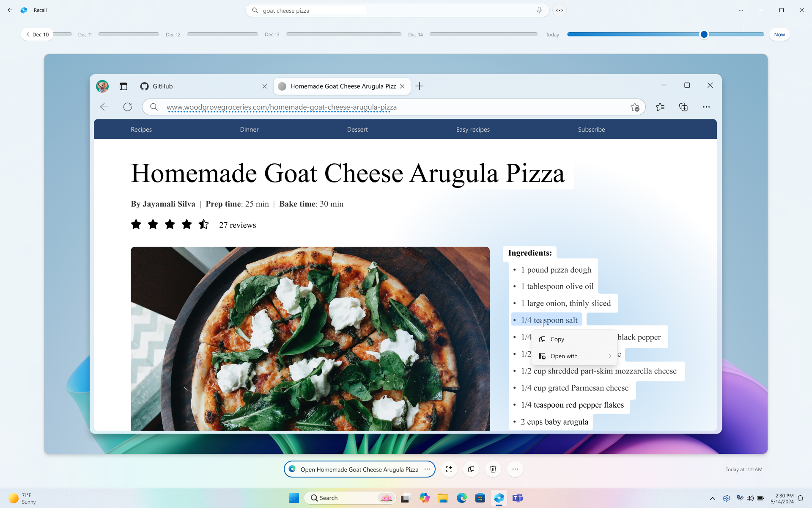This screenshot has height=508, width=812.
Task: Open the browser settings ellipsis icon
Action: [x=706, y=107]
